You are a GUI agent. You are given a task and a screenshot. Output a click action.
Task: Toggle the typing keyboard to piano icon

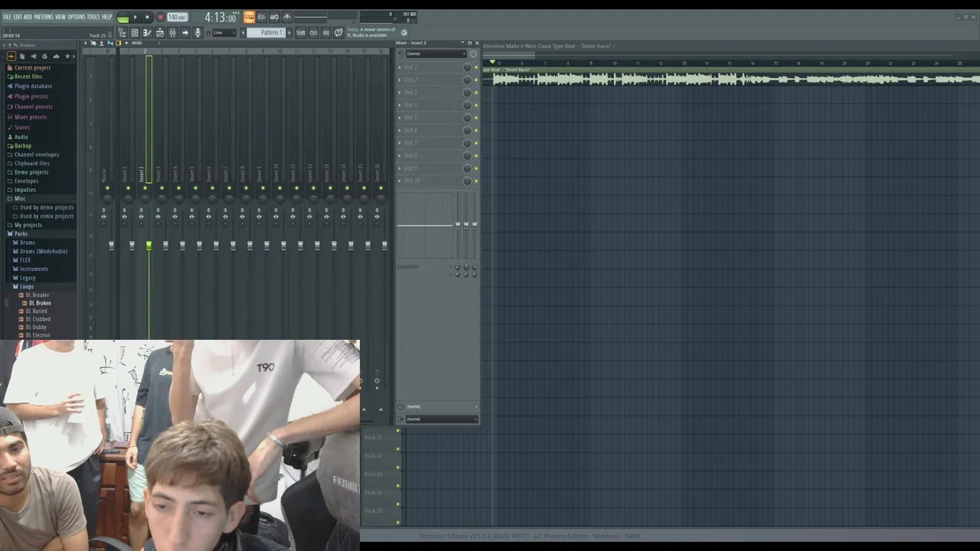tap(249, 17)
